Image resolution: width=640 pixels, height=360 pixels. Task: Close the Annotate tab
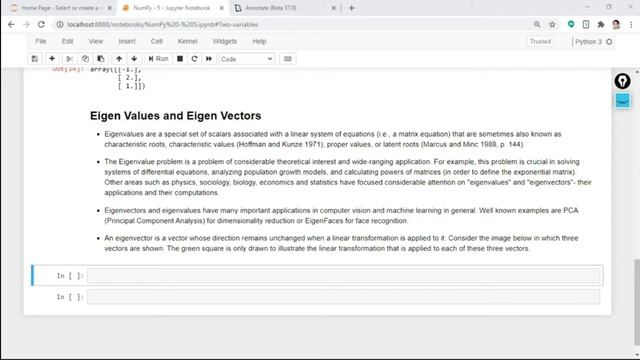click(333, 8)
